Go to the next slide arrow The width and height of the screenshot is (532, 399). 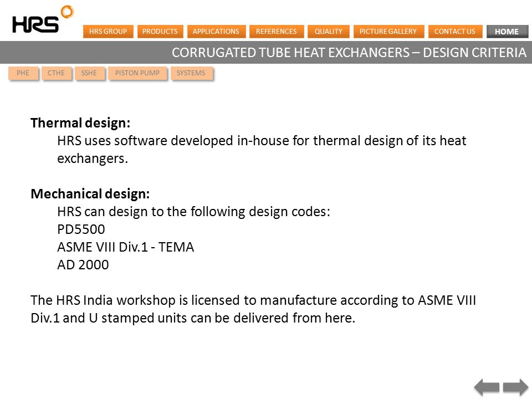(x=516, y=387)
